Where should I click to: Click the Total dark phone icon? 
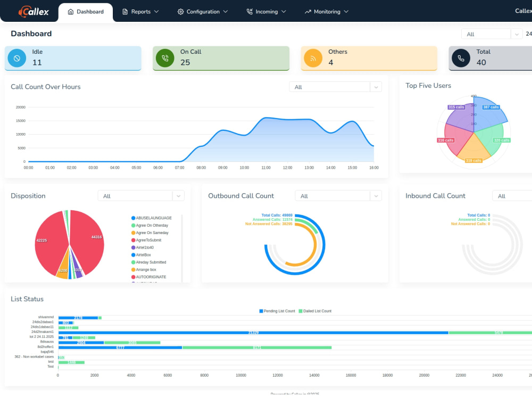click(461, 58)
